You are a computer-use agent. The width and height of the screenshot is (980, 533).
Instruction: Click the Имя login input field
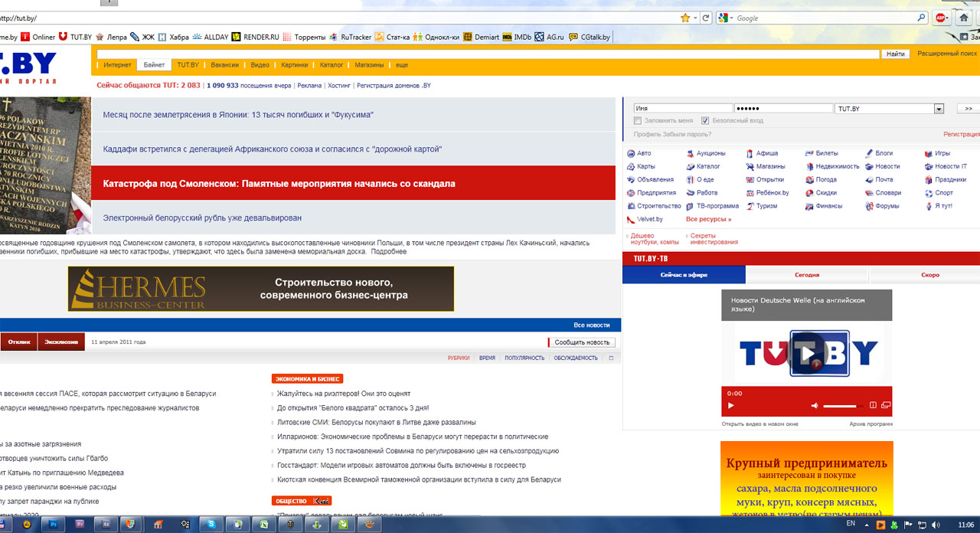[x=683, y=109]
